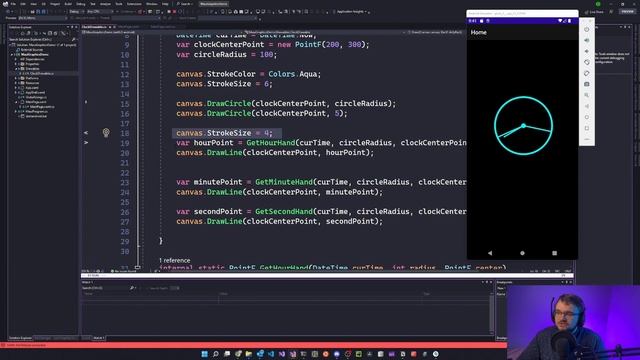
Task: Click the Search box in the title bar
Action: pos(186,4)
